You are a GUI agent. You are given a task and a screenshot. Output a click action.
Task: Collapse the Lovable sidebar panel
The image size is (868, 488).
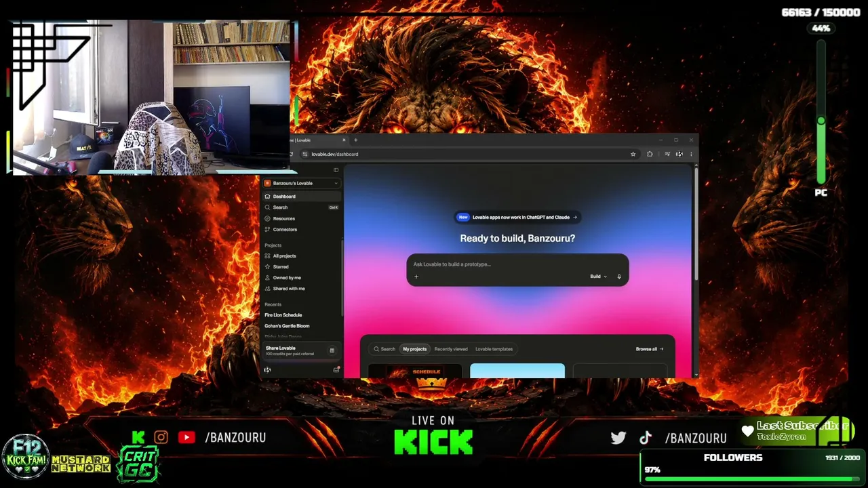[336, 170]
